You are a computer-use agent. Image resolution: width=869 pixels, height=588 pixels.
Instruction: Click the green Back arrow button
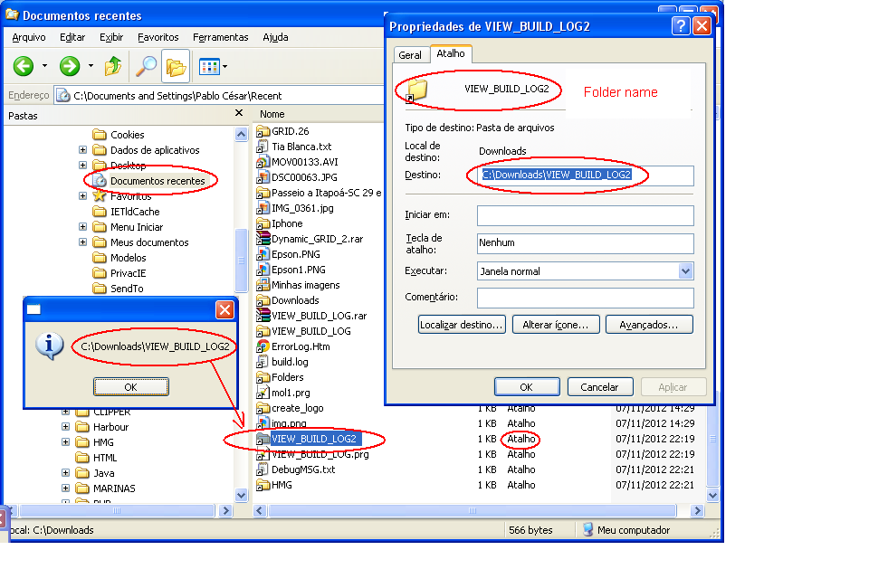(24, 66)
